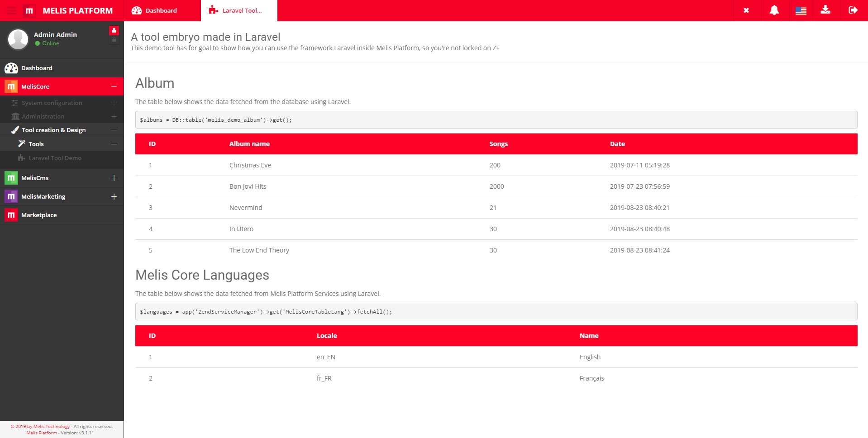The height and width of the screenshot is (438, 868).
Task: Click the logout icon
Action: [x=853, y=10]
